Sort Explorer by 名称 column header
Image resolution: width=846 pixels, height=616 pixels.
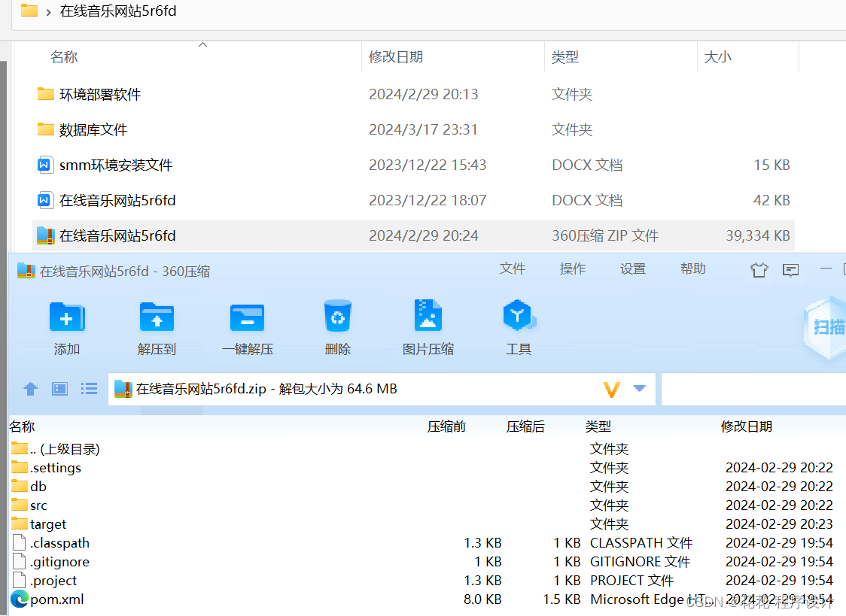click(64, 56)
